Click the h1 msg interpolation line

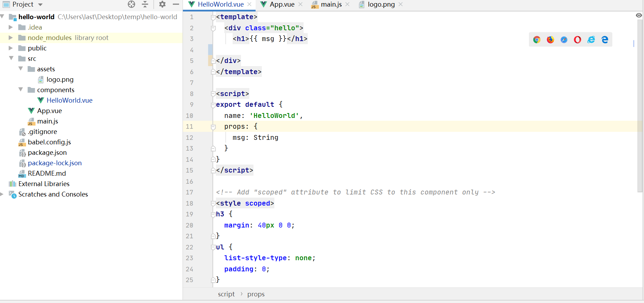coord(270,39)
